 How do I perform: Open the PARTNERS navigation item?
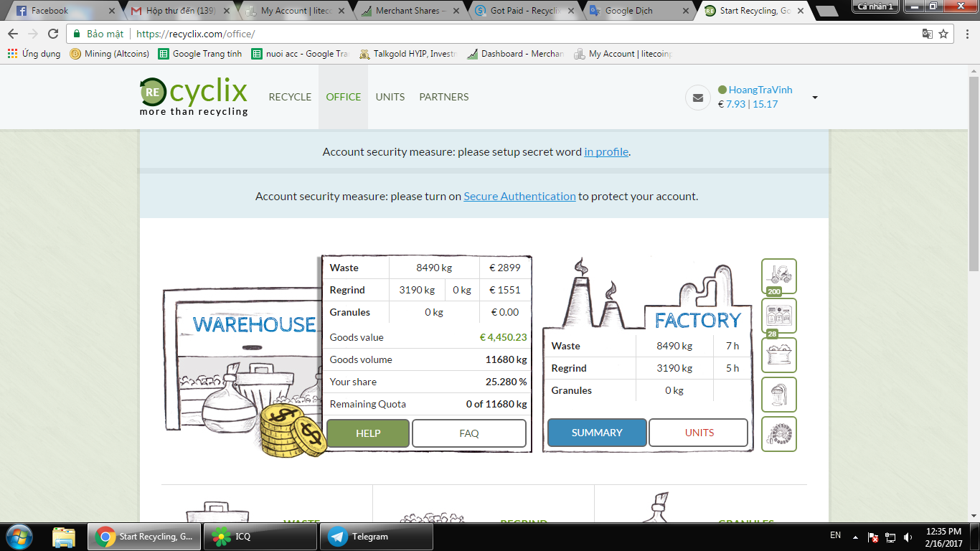(x=444, y=97)
